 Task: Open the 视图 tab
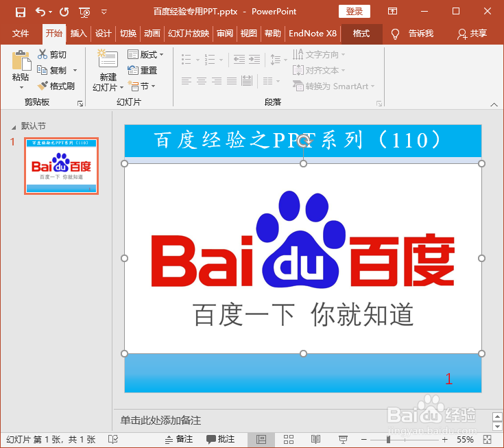pos(249,34)
